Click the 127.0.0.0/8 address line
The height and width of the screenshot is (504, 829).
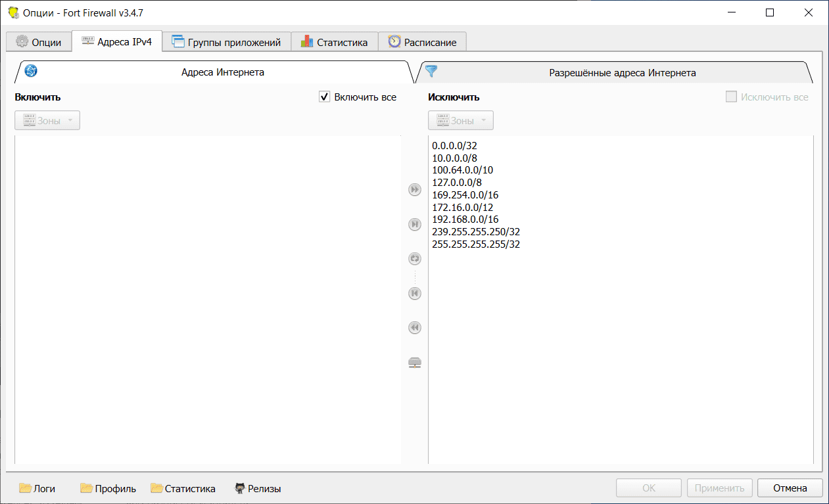(457, 183)
